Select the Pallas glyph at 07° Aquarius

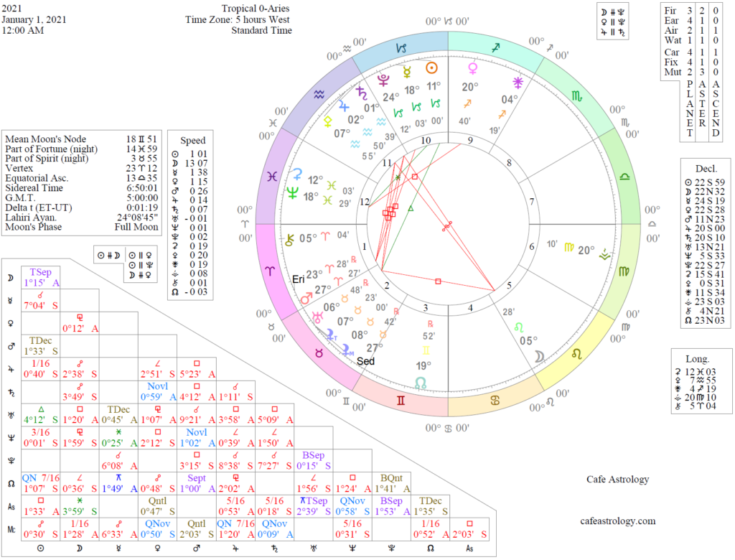[328, 121]
